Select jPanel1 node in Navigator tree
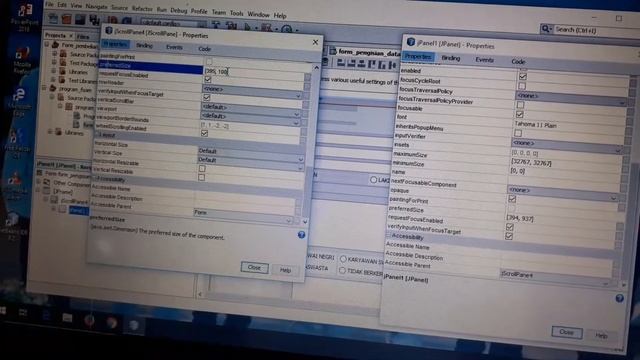 (78, 211)
